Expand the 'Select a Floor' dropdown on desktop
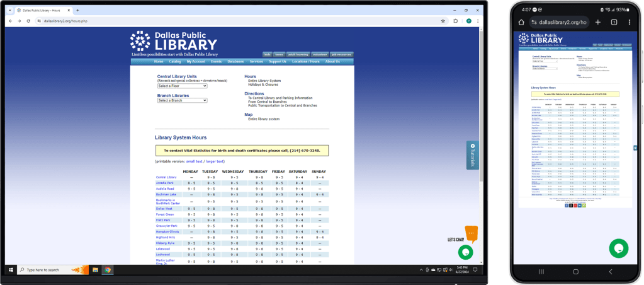The height and width of the screenshot is (285, 644). pos(182,86)
